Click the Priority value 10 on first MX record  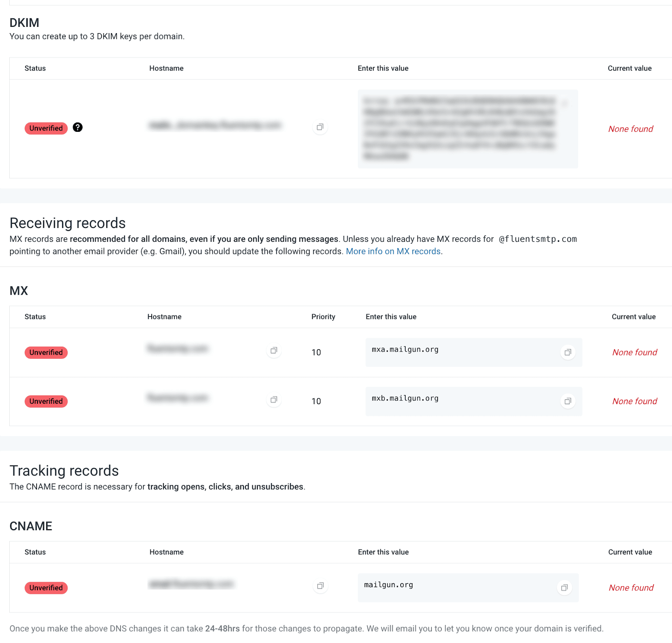pyautogui.click(x=316, y=352)
